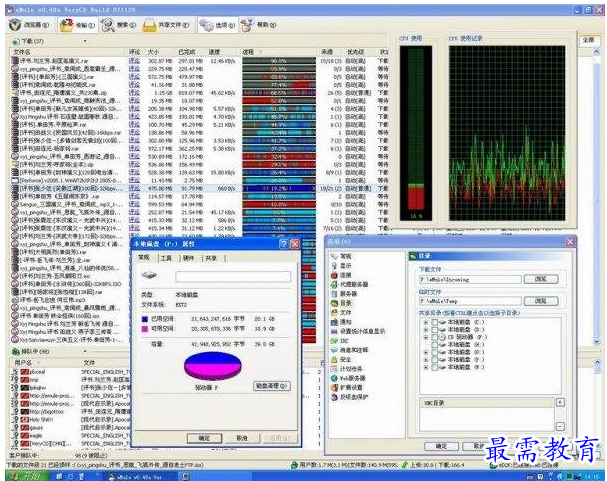
Task: Select 设置统计信息显示 in options sidebar
Action: point(358,331)
